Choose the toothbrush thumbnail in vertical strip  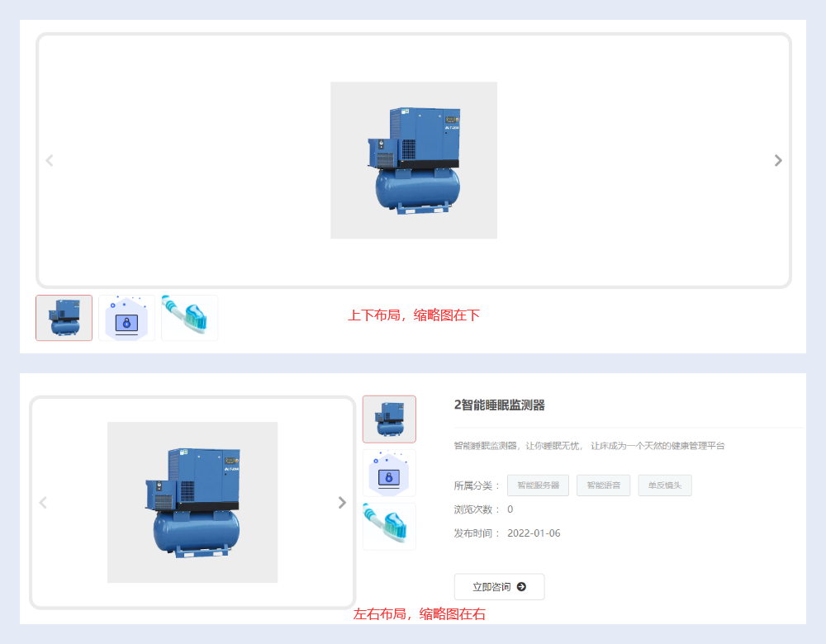click(x=389, y=526)
